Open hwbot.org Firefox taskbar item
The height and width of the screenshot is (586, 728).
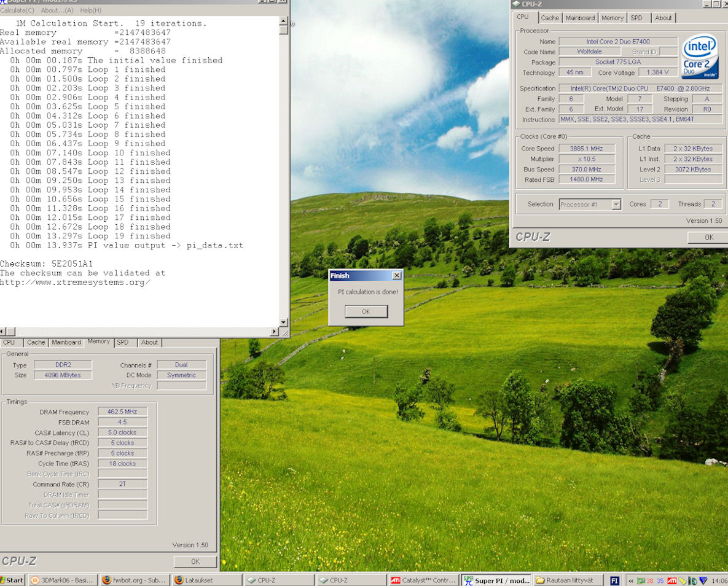(x=135, y=580)
